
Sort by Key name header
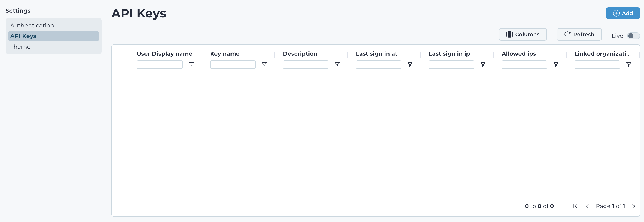[x=225, y=53]
